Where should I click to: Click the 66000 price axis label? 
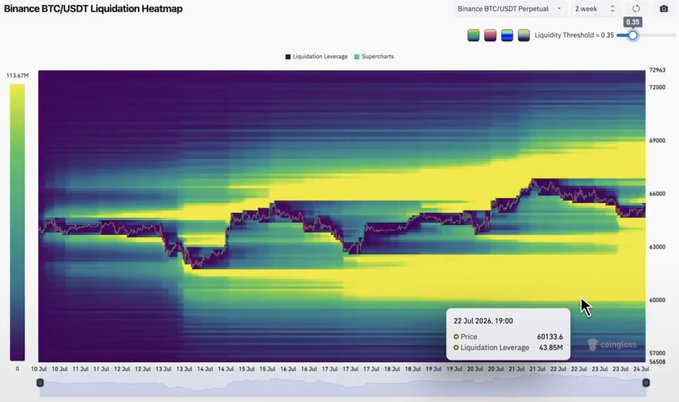657,194
